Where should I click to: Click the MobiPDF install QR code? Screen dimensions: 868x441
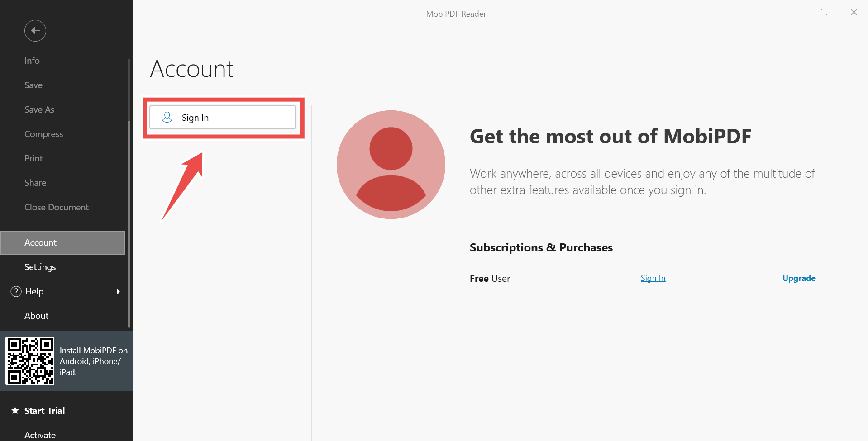coord(30,361)
